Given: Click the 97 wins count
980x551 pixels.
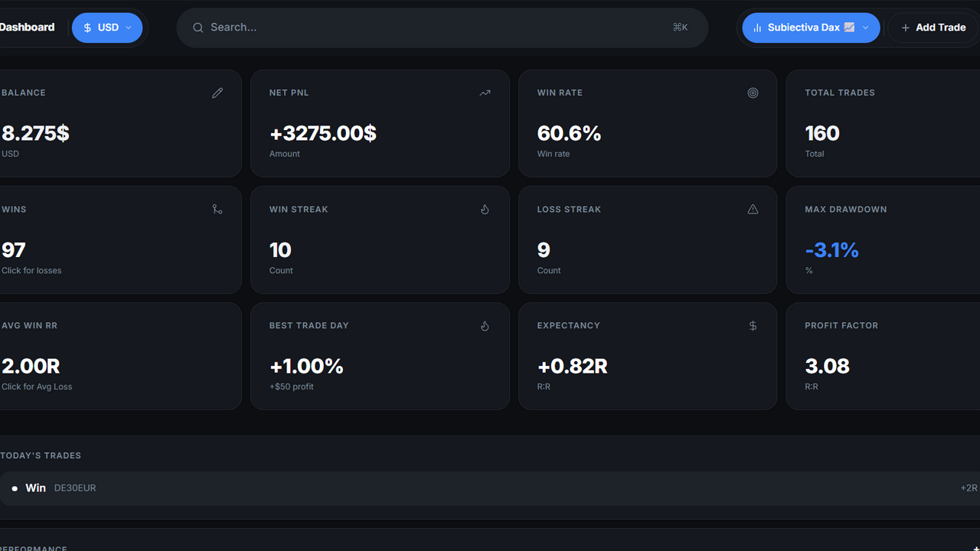Looking at the screenshot, I should pos(14,249).
